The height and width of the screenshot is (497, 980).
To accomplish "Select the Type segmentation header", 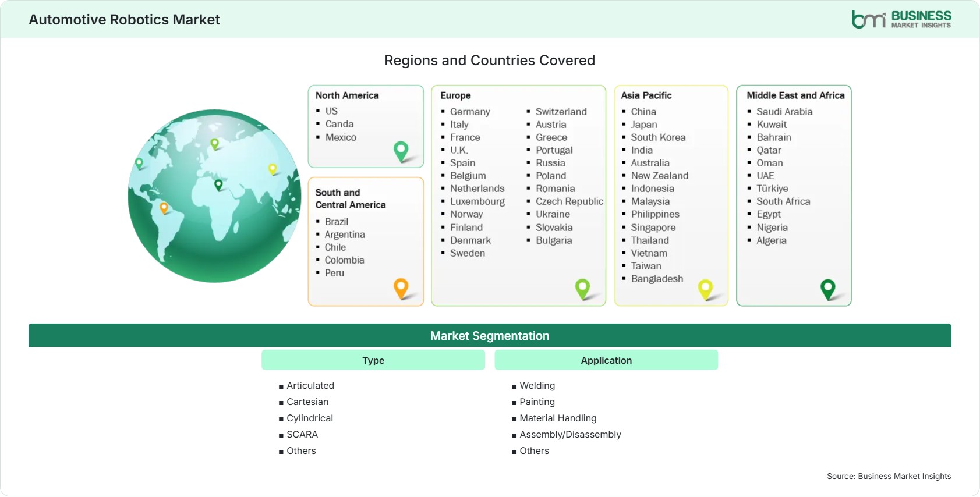I will 373,360.
